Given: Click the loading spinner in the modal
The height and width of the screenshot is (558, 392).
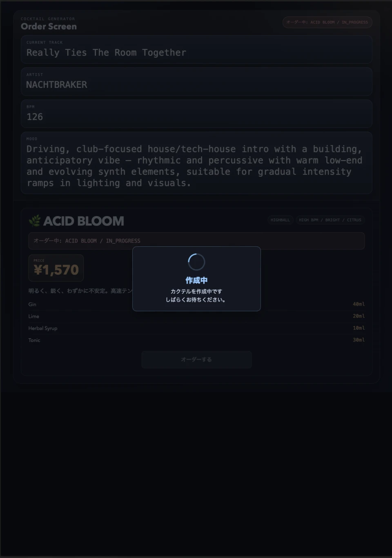Looking at the screenshot, I should point(196,261).
